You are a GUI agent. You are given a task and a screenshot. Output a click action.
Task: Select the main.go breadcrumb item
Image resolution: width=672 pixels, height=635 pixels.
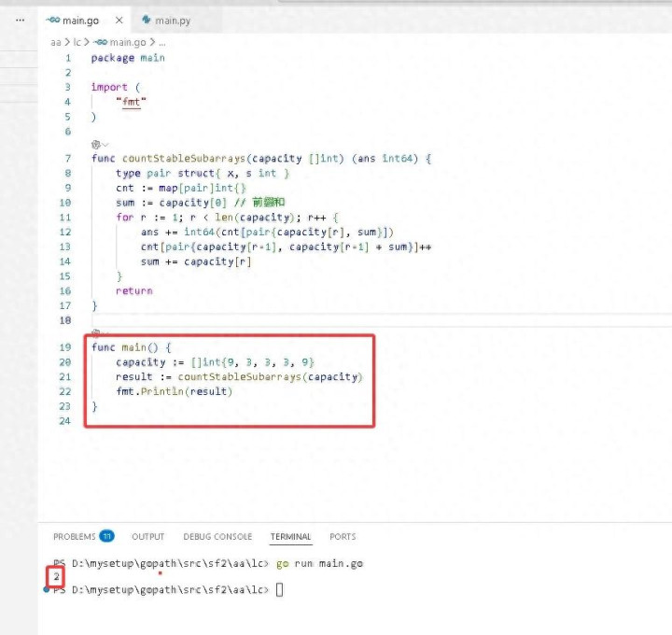click(128, 42)
